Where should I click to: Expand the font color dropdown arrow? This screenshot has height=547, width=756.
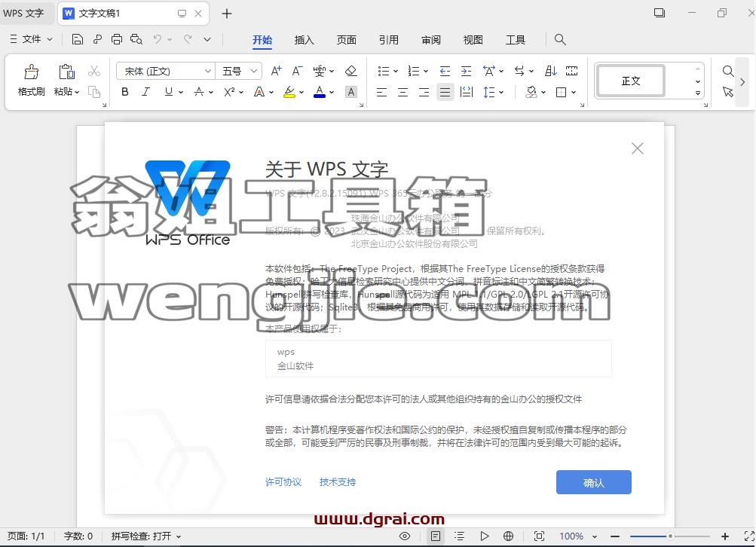pos(332,92)
